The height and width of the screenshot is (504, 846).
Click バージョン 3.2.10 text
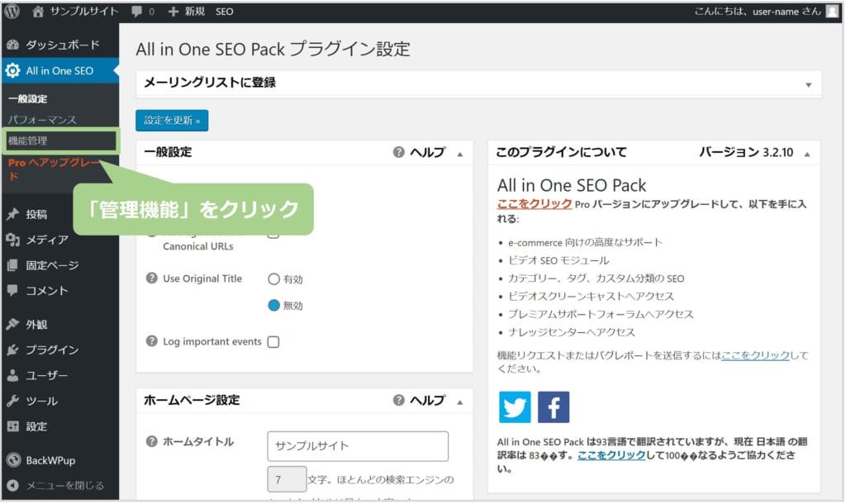pyautogui.click(x=746, y=152)
